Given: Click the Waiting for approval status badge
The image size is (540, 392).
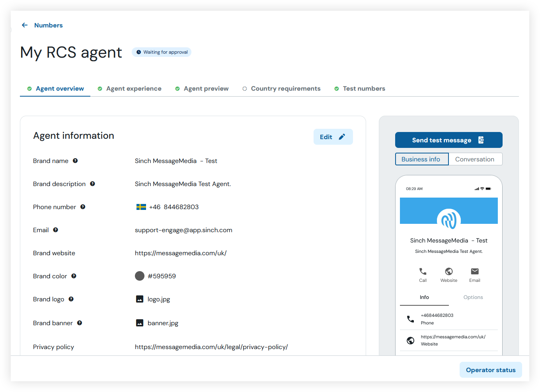Looking at the screenshot, I should [x=162, y=52].
